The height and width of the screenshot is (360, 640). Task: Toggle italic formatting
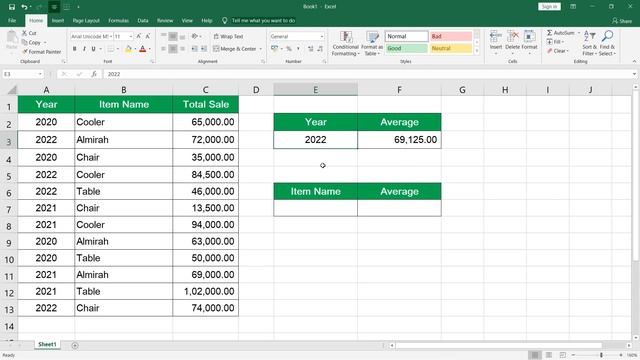point(84,49)
